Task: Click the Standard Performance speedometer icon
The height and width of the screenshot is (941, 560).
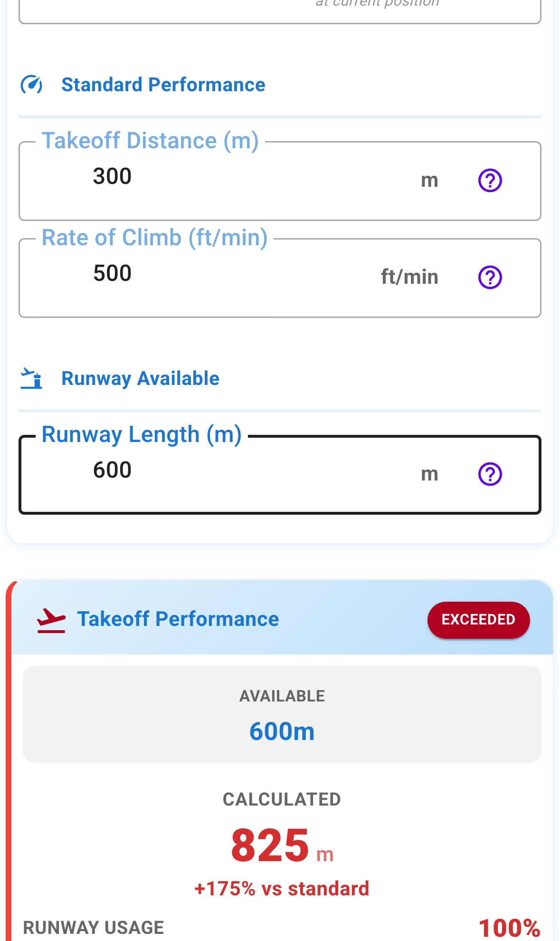Action: click(31, 85)
